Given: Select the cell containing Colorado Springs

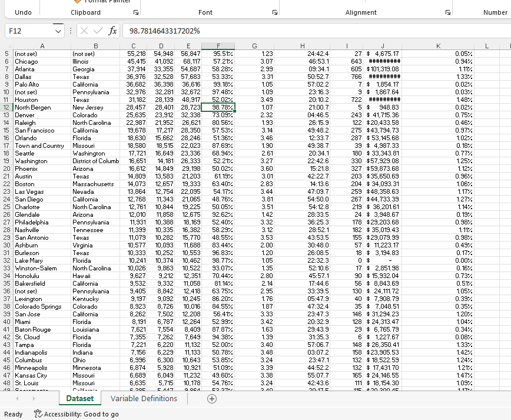Looking at the screenshot, I should pyautogui.click(x=42, y=306).
